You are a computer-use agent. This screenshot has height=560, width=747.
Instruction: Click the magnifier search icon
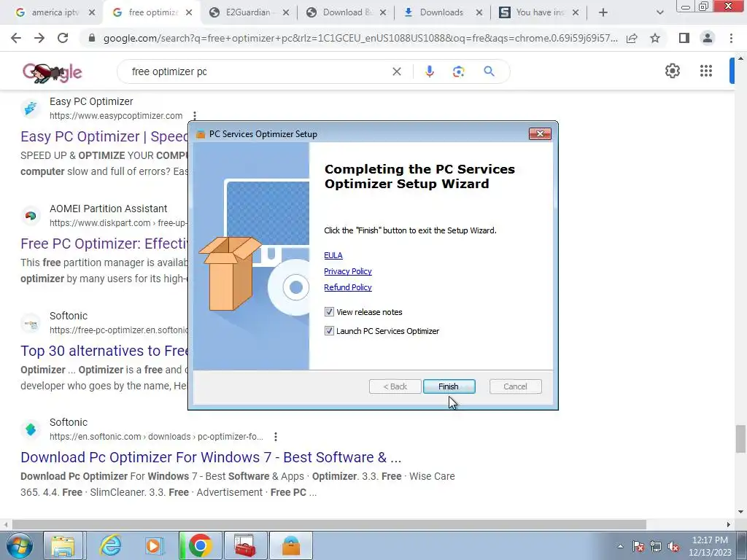[489, 71]
